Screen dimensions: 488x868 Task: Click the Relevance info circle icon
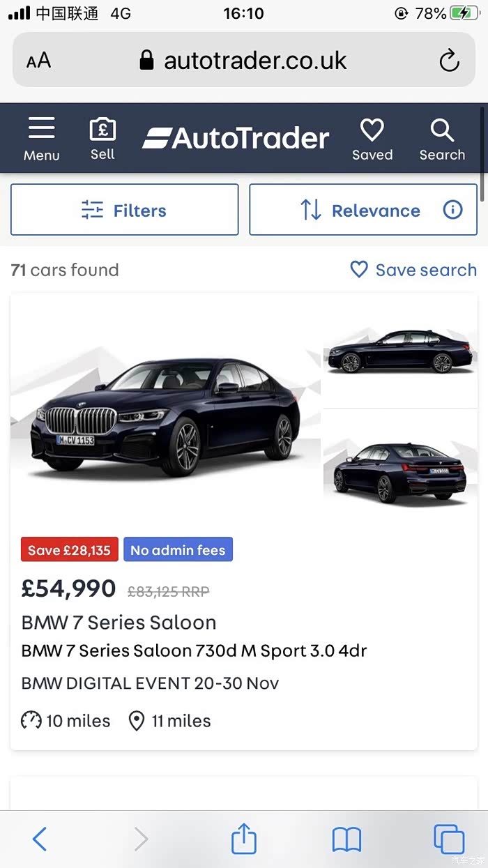(452, 210)
